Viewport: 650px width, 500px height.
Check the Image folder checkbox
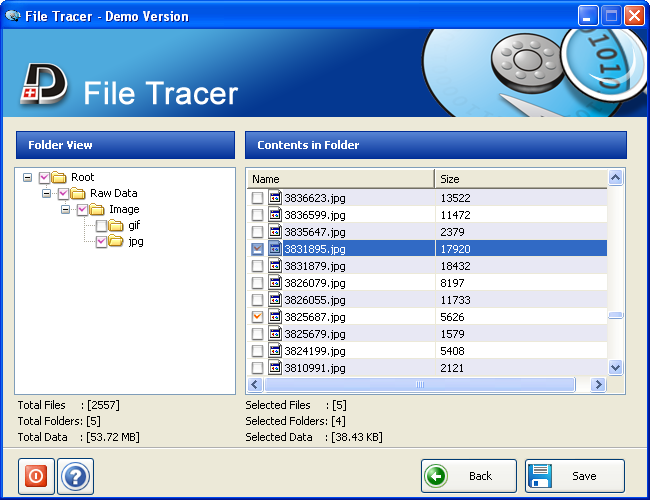pos(82,210)
